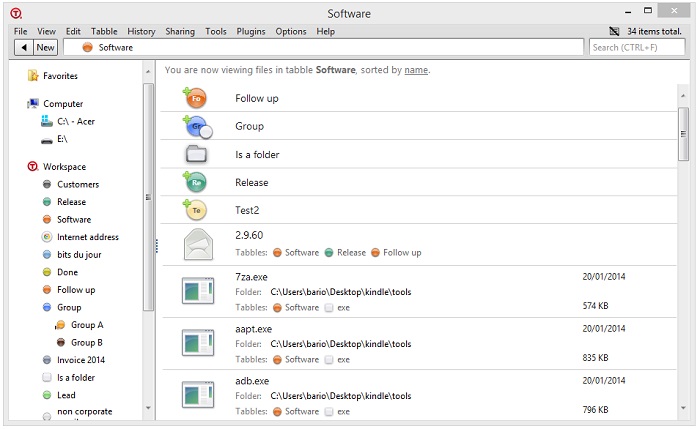Click the sidebar scroll down arrow
This screenshot has width=700, height=429.
[x=148, y=408]
